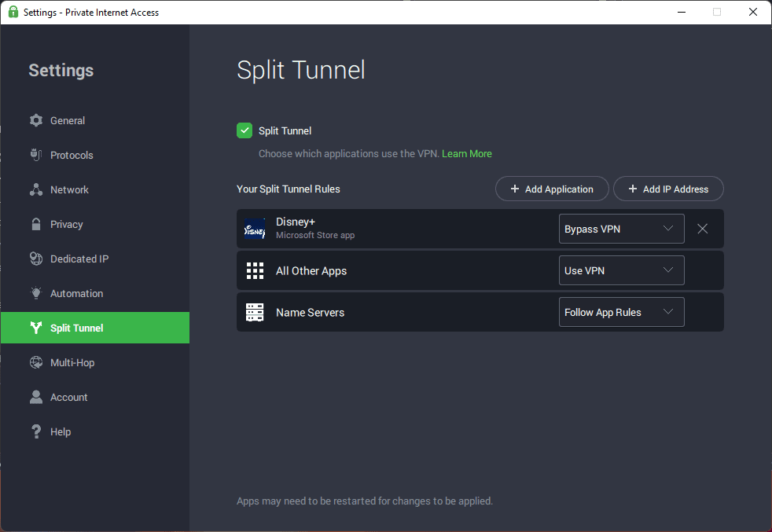Screen dimensions: 772x532
Task: Expand the All Other Apps Use VPN dropdown
Action: tap(621, 270)
